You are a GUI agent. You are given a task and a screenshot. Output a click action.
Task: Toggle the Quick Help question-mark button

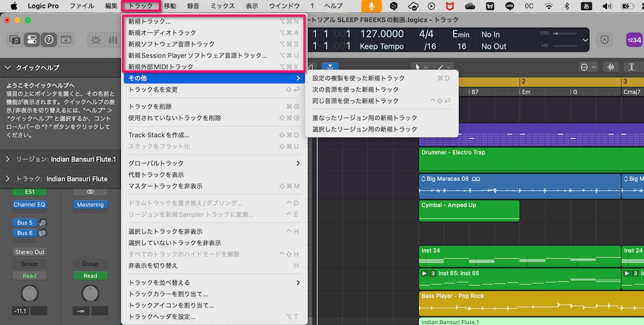pyautogui.click(x=48, y=40)
